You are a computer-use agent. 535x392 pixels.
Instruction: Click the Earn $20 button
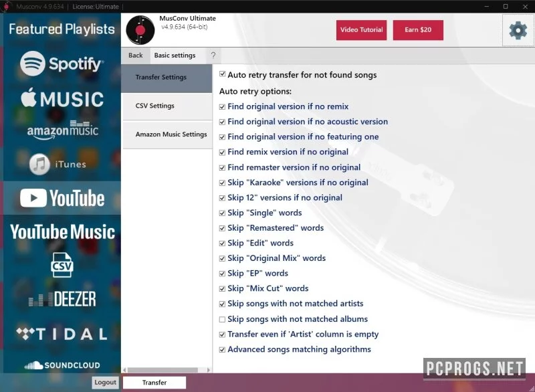418,30
